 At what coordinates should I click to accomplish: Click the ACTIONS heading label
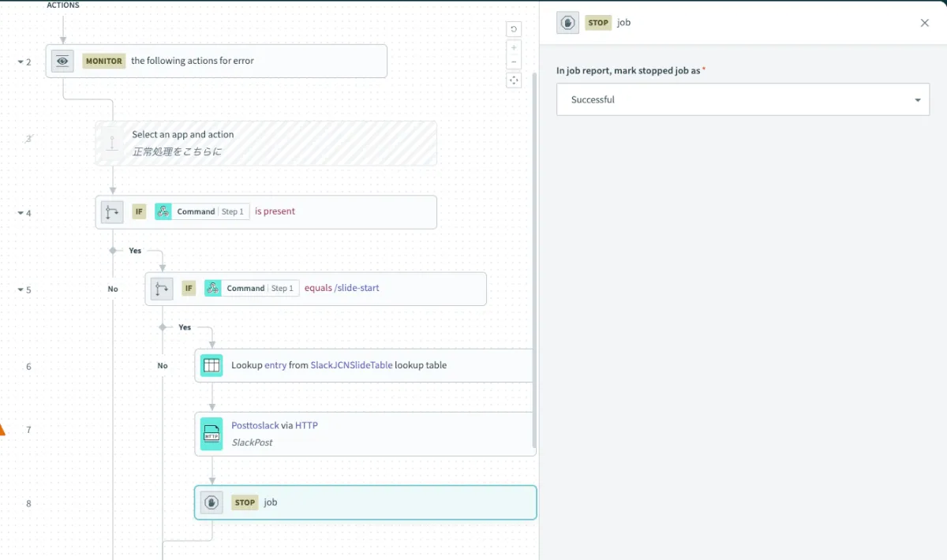[x=63, y=5]
